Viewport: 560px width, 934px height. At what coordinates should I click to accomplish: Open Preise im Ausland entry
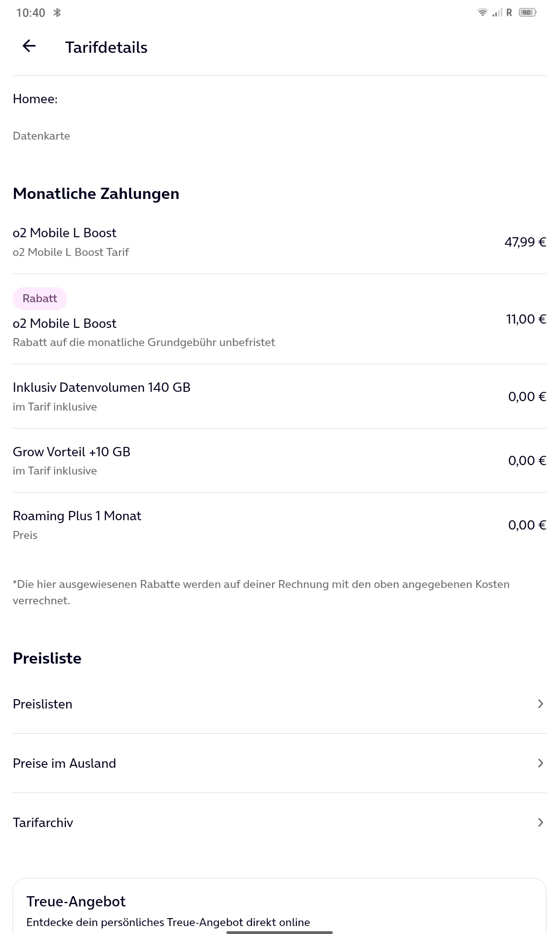click(64, 764)
